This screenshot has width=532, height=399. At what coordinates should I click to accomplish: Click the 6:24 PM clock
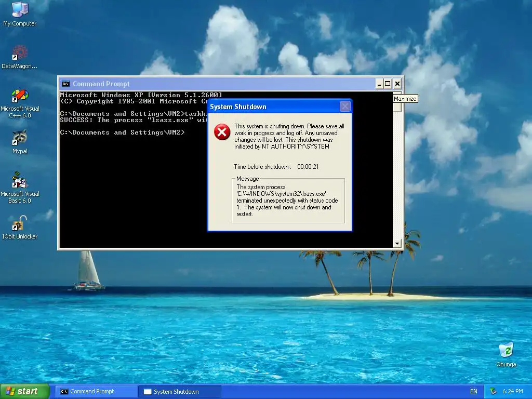512,391
